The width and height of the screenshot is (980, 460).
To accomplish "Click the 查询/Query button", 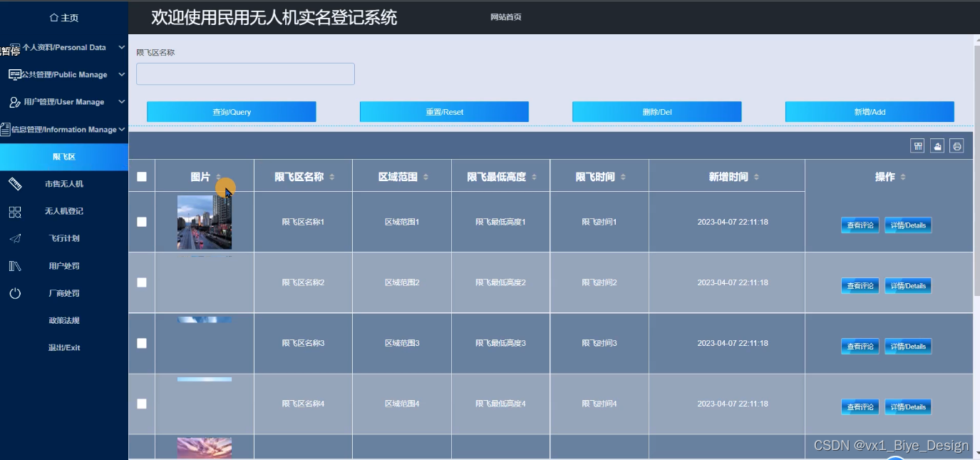I will point(232,112).
